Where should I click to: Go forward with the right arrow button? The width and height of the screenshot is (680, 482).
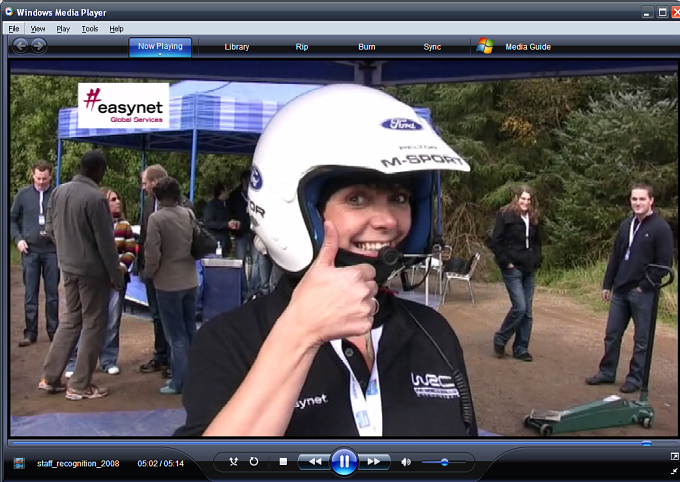pos(39,46)
